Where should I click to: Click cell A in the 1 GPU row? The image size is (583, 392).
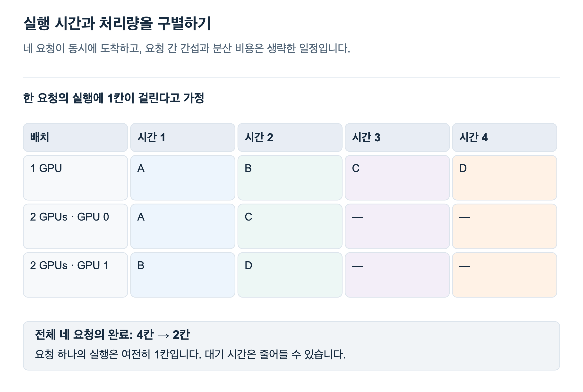[183, 178]
